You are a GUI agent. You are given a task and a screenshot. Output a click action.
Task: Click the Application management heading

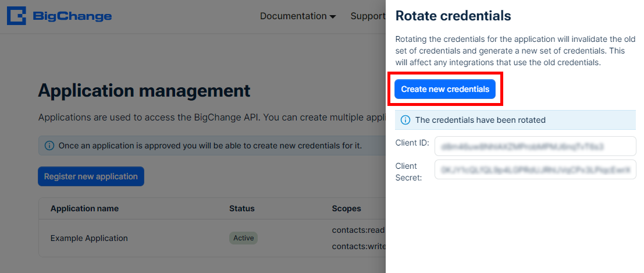[144, 90]
